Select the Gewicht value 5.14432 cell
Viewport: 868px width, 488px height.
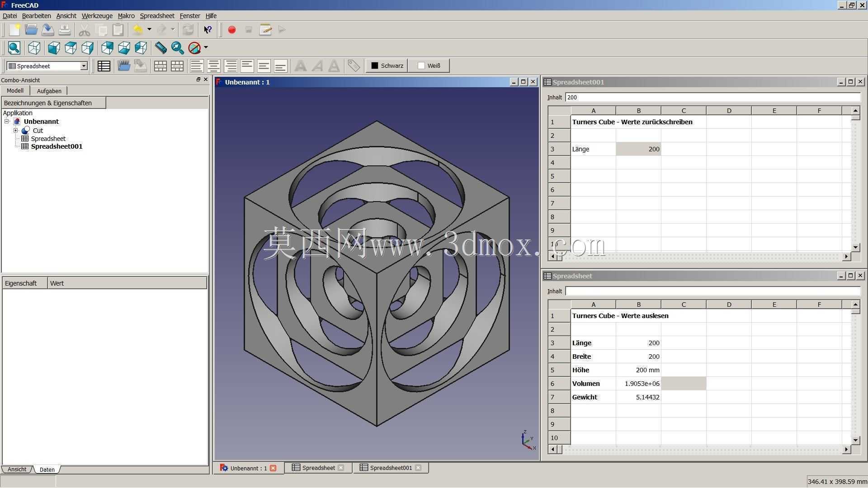click(x=638, y=397)
